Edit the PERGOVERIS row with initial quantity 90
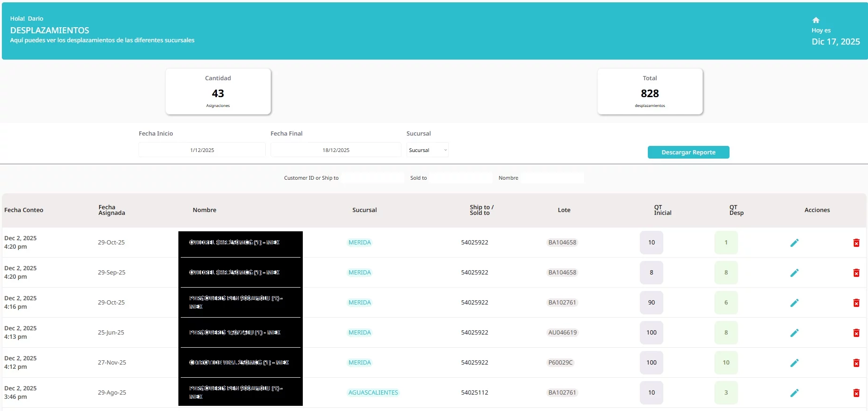The height and width of the screenshot is (411, 868). [794, 303]
